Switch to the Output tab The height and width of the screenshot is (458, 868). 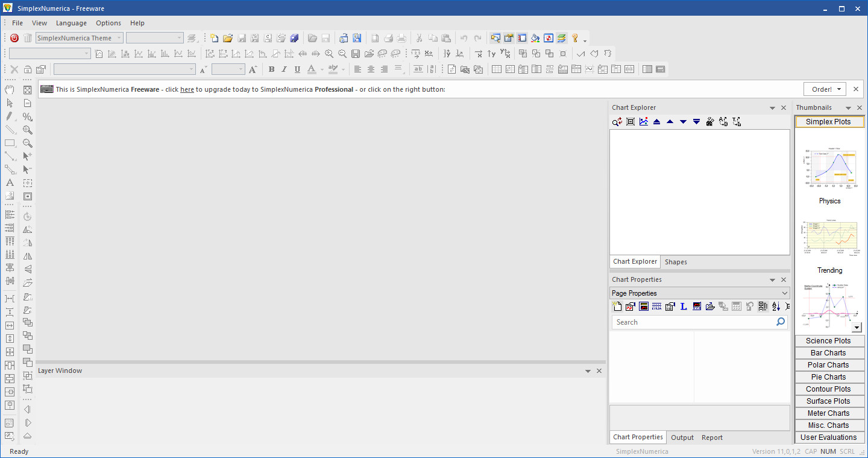tap(682, 437)
